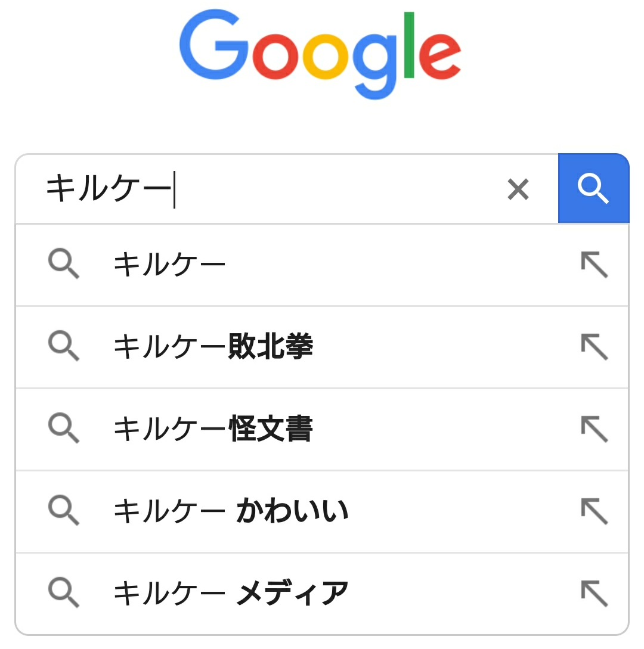The height and width of the screenshot is (649, 644).
Task: Click the blue search magnifier button
Action: coord(593,188)
